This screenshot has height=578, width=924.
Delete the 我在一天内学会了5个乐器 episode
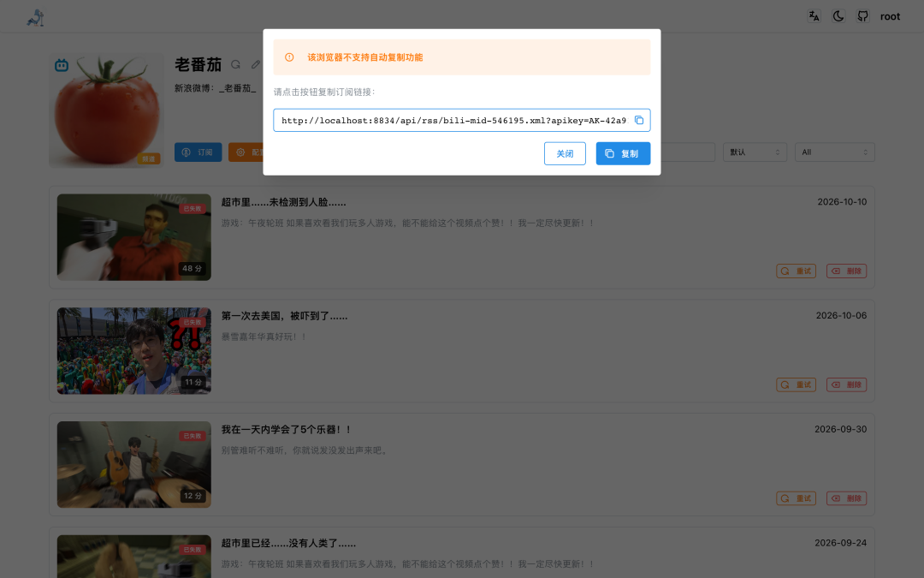coord(846,498)
